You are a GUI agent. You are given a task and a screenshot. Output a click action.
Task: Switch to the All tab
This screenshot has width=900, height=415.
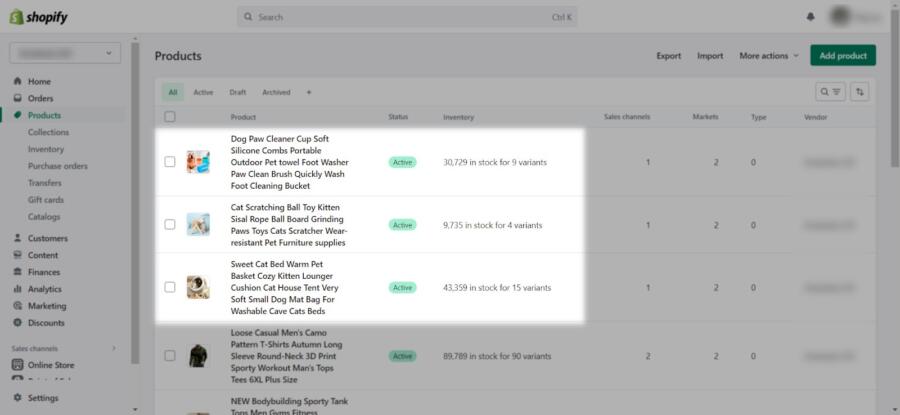point(173,92)
